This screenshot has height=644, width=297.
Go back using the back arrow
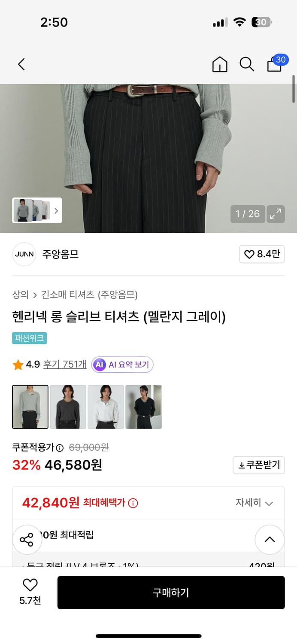pyautogui.click(x=21, y=64)
